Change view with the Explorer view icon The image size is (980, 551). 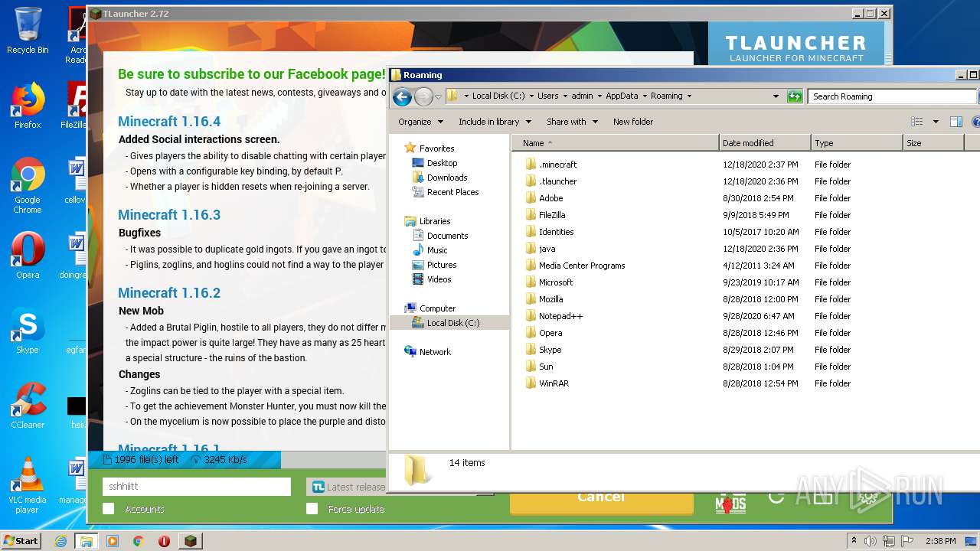point(916,122)
